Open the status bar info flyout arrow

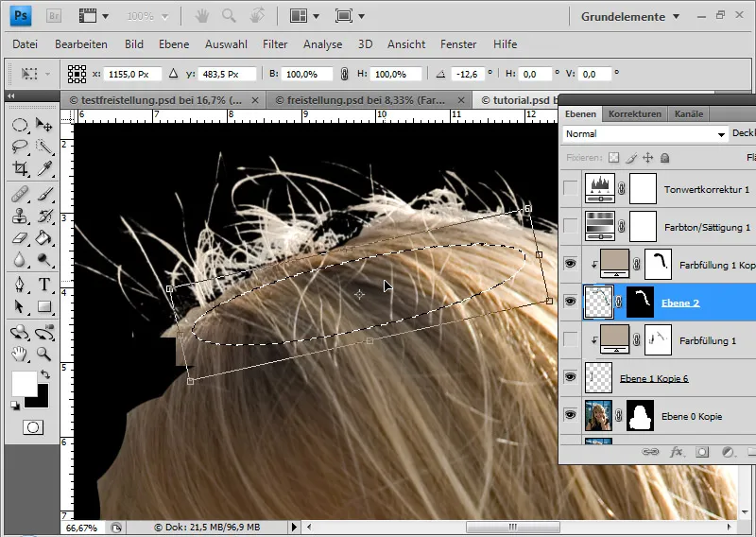pos(294,527)
